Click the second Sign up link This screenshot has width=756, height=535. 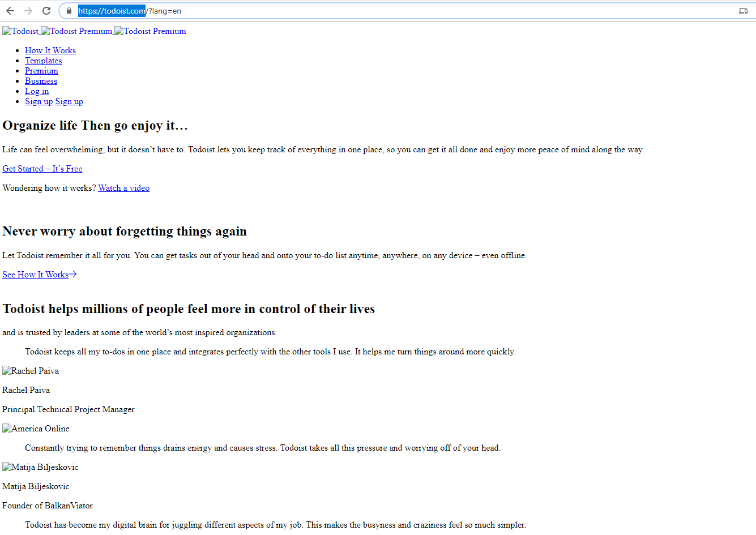(69, 101)
